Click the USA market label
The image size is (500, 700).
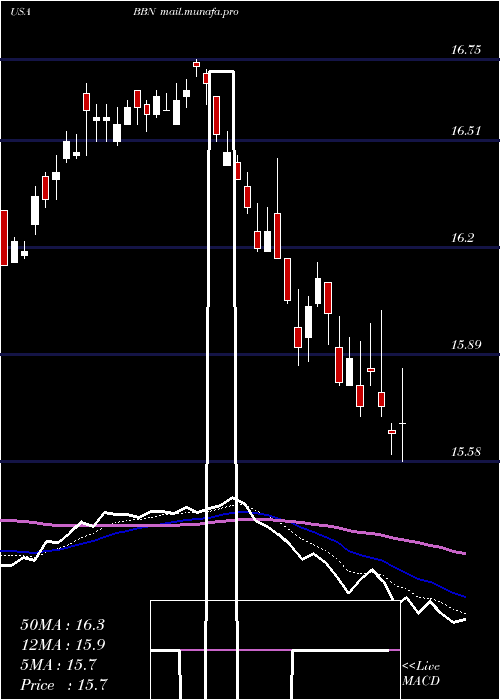click(x=20, y=12)
